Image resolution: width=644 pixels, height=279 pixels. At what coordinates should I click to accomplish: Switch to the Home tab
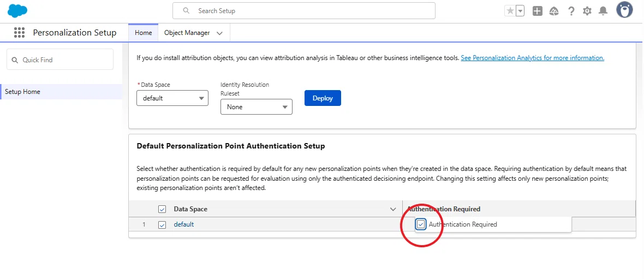click(144, 32)
